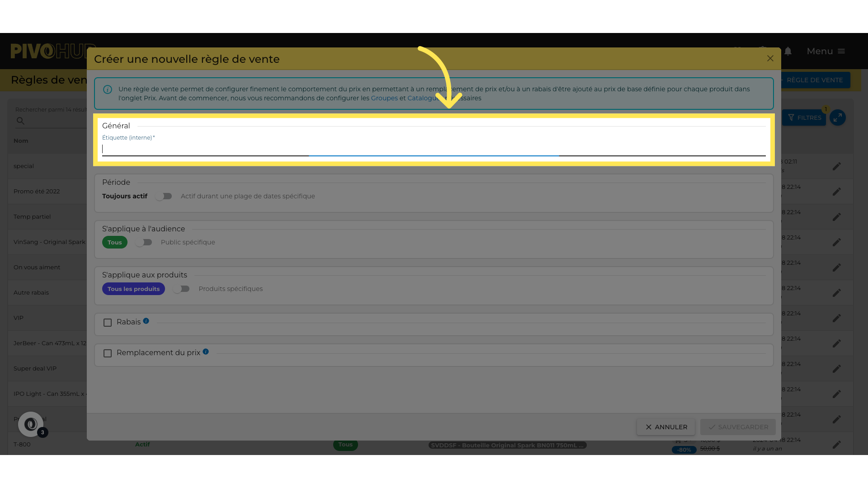Viewport: 868px width, 488px height.
Task: Click the expand fullscreen round icon
Action: pos(838,117)
